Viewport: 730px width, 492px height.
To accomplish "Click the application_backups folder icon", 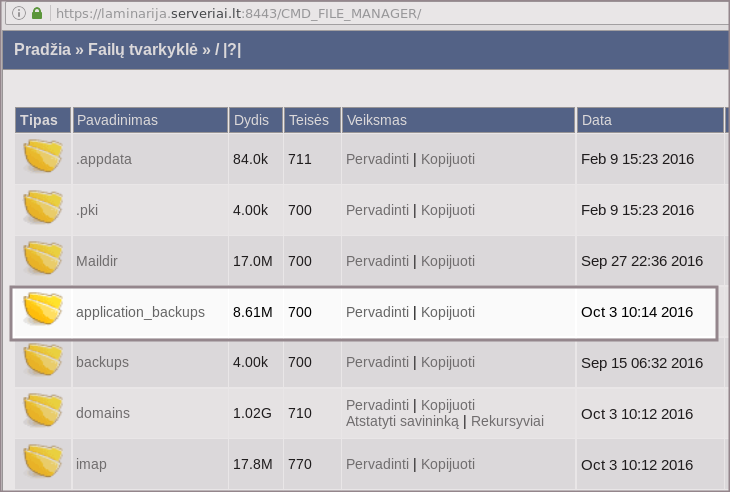I will (43, 311).
